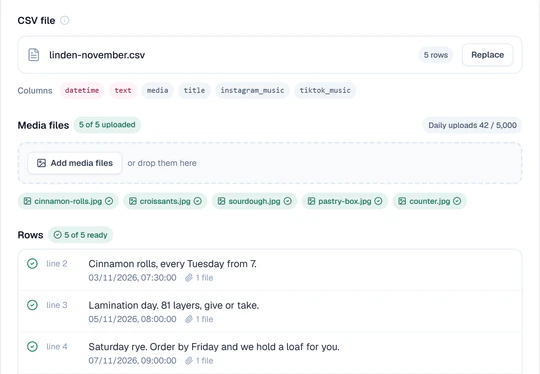
Task: Click the Daily uploads 42 / 5,000 badge
Action: click(x=472, y=125)
